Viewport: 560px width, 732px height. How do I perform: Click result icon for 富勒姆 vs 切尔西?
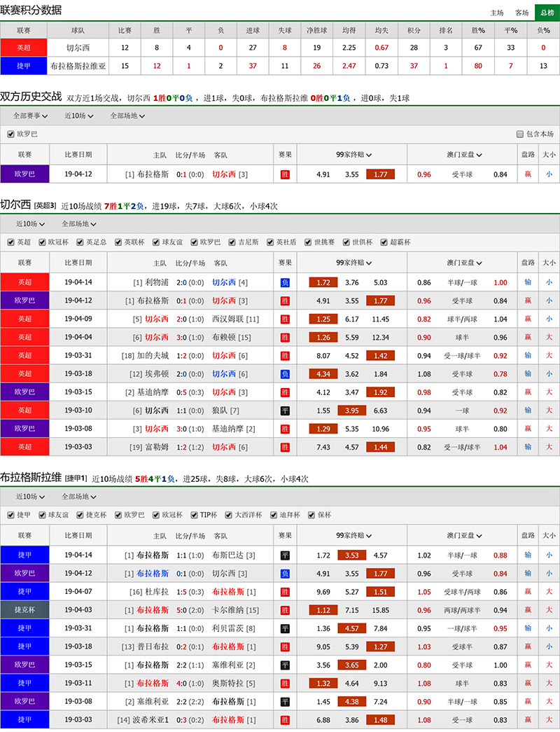point(285,447)
